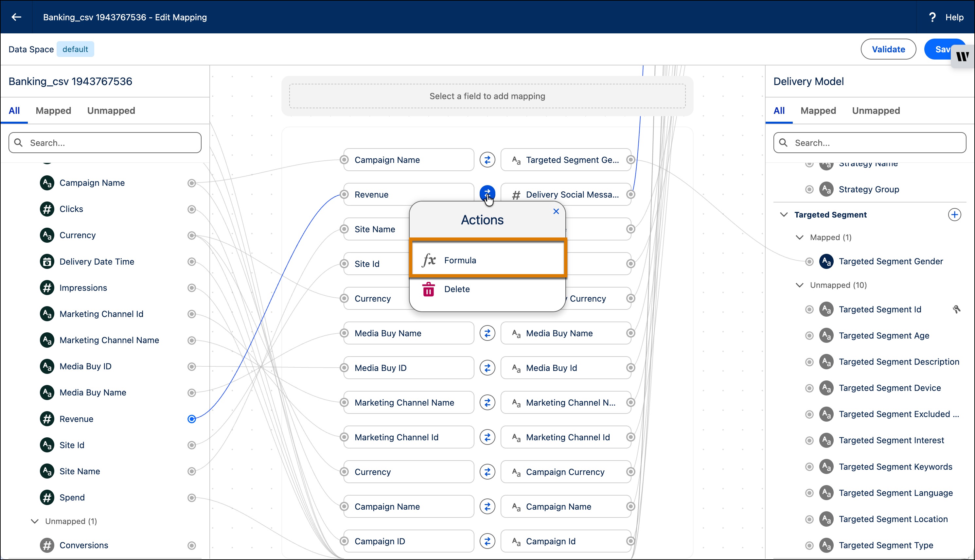The image size is (975, 560).
Task: Select Targeted Segment Device in Delivery Model
Action: click(x=890, y=388)
